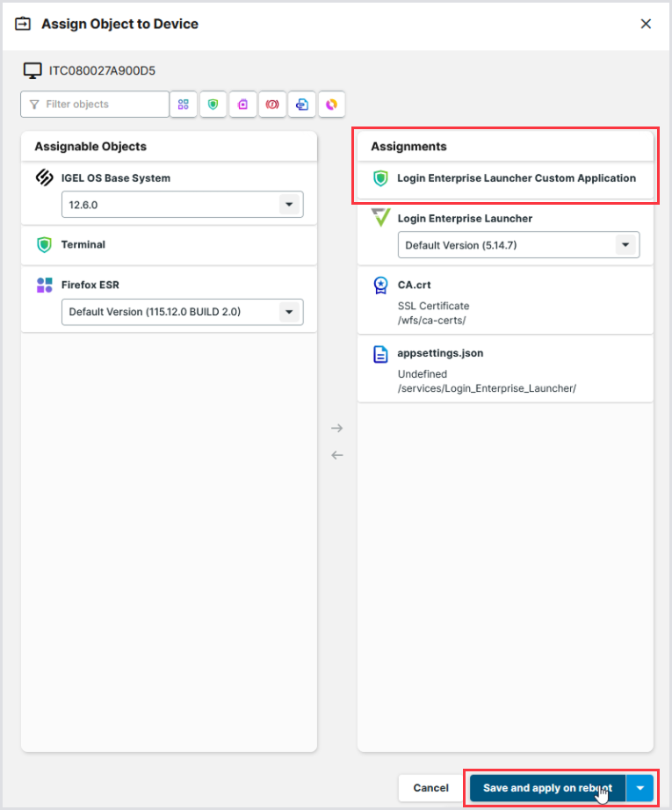This screenshot has height=810, width=672.
Task: Expand the save options dropdown arrow
Action: point(640,788)
